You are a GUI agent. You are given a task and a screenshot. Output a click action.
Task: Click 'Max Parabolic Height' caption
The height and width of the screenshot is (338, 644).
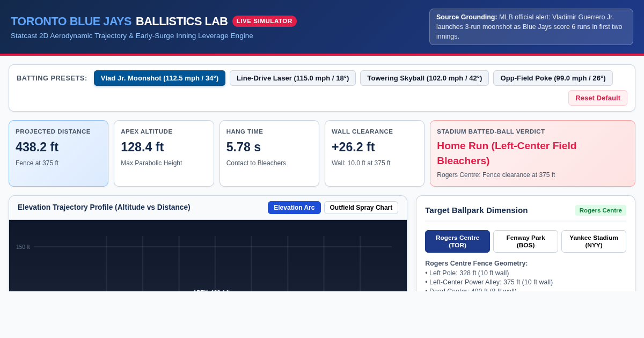click(151, 163)
